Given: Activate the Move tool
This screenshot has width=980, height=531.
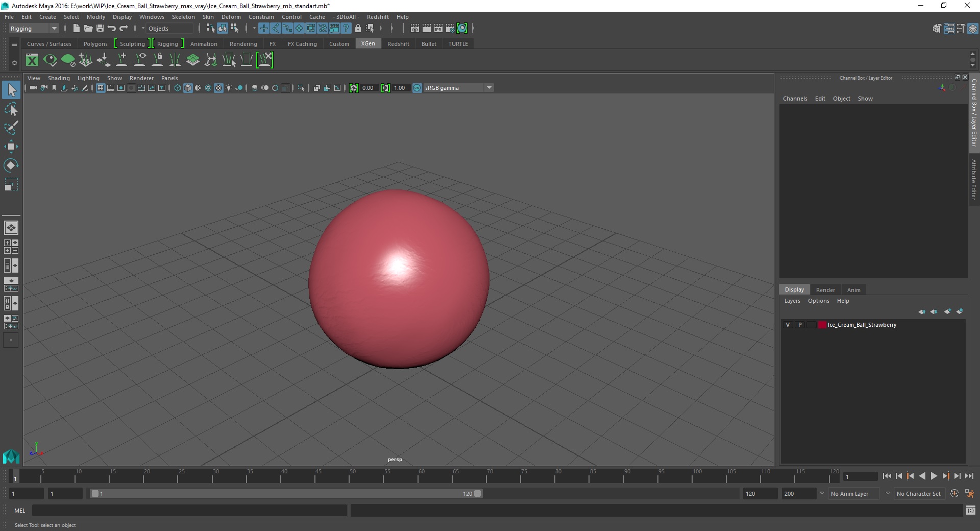Looking at the screenshot, I should tap(11, 147).
